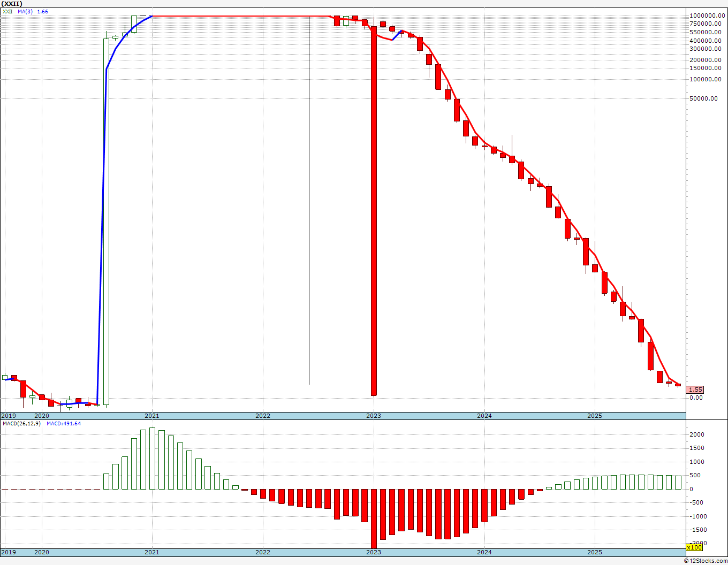Click 2021 on the MACD panel time axis
728x565 pixels.
click(152, 552)
